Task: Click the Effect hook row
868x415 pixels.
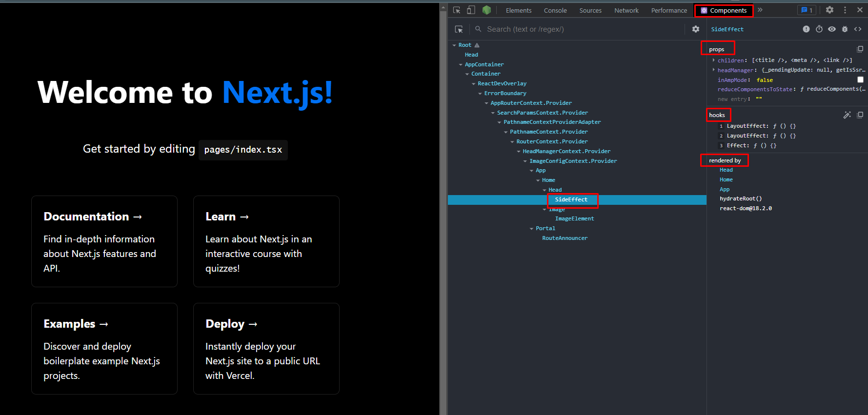Action: (x=747, y=146)
